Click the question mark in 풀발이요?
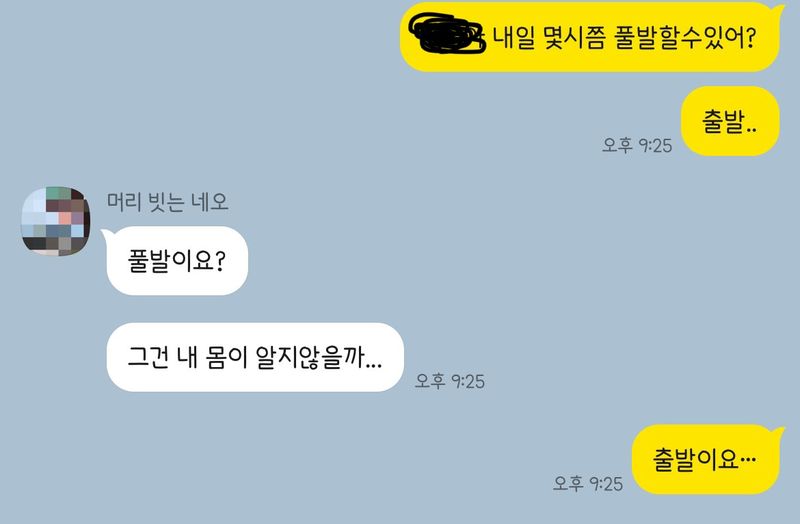The image size is (800, 524). pyautogui.click(x=219, y=261)
